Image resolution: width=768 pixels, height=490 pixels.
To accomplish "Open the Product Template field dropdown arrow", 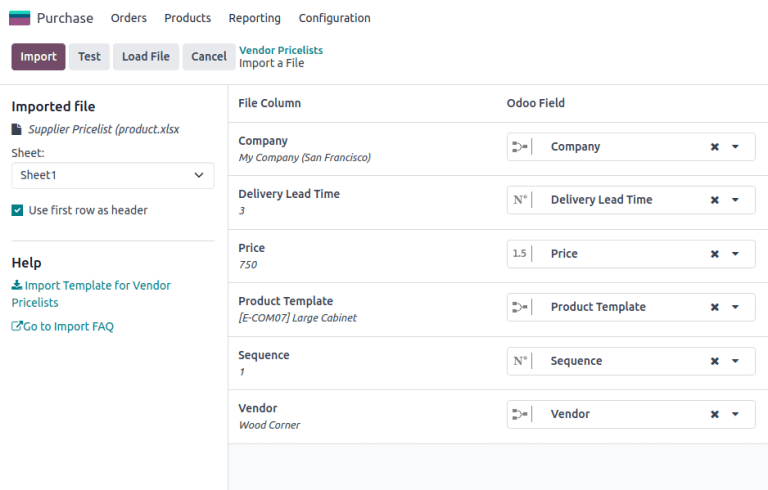I will click(736, 307).
